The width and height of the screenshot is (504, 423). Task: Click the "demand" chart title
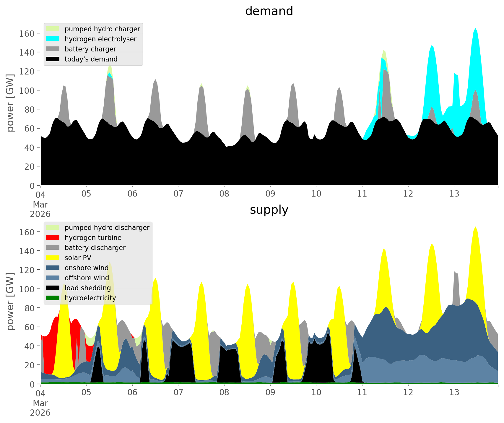click(269, 11)
